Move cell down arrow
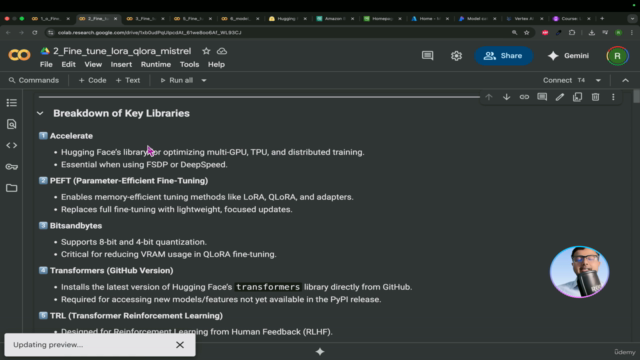This screenshot has width=640, height=360. tap(507, 97)
